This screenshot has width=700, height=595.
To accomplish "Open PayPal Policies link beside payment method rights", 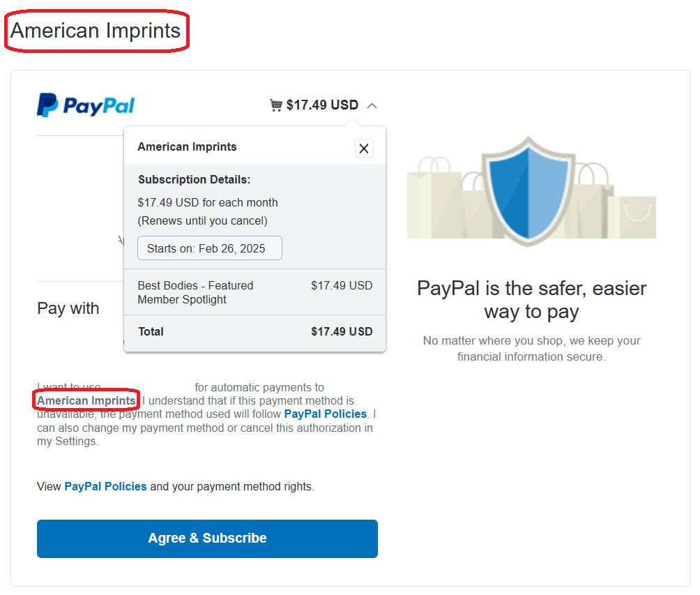I will (x=105, y=486).
